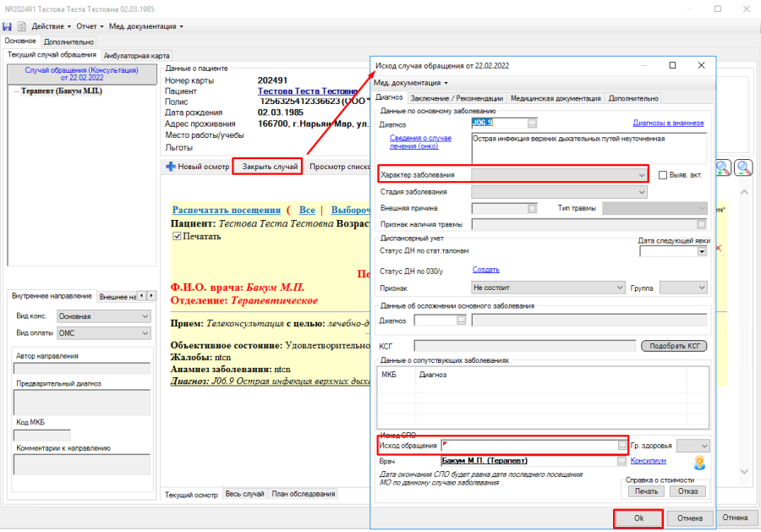This screenshot has height=532, width=761.
Task: Click the Закрыть случай button
Action: pyautogui.click(x=270, y=167)
